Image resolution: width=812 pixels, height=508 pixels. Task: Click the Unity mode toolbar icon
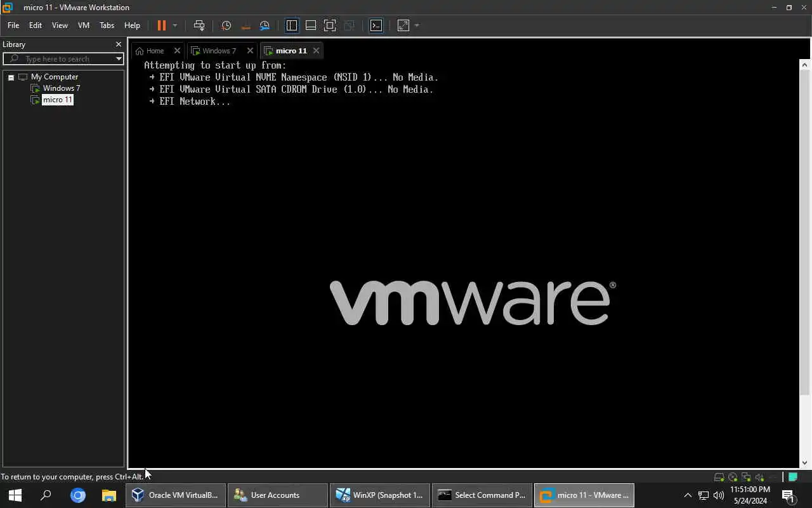pos(349,25)
